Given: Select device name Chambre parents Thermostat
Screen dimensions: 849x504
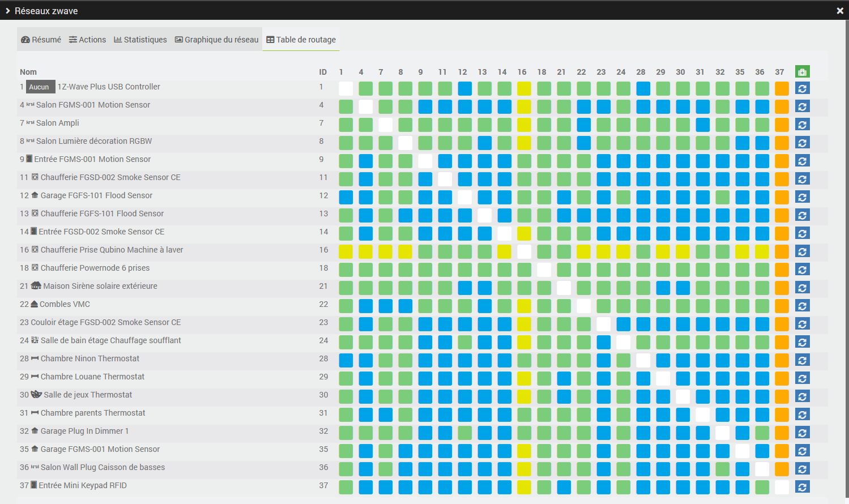Looking at the screenshot, I should [93, 413].
